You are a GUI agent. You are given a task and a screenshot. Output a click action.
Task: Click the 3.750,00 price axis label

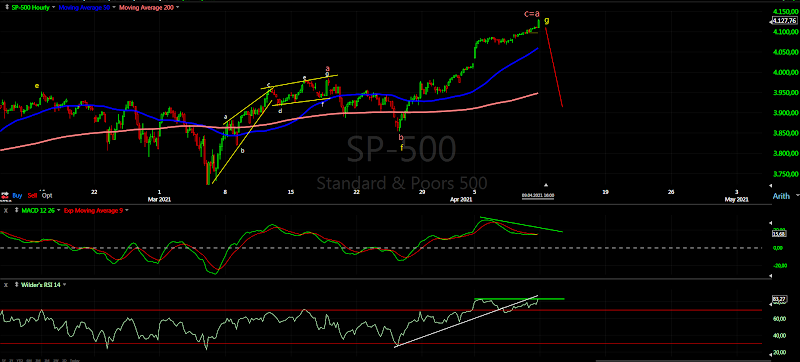tap(785, 174)
